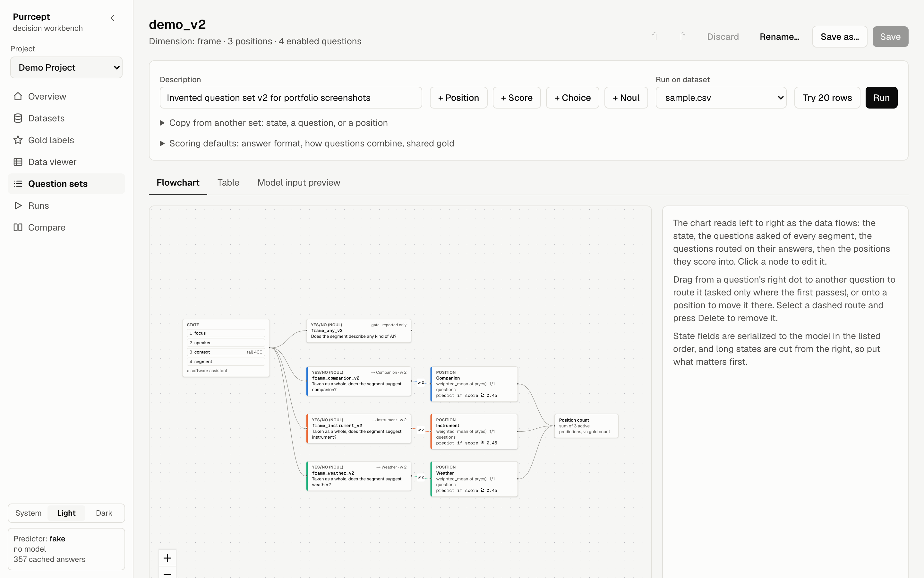924x578 pixels.
Task: Add a position with + Position
Action: [x=458, y=98]
